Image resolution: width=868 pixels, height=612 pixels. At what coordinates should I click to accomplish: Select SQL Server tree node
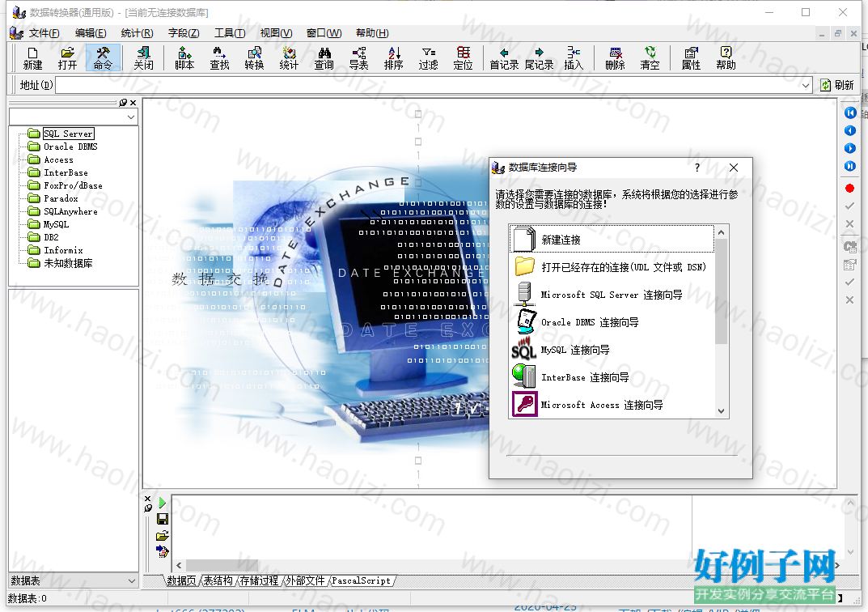(68, 134)
